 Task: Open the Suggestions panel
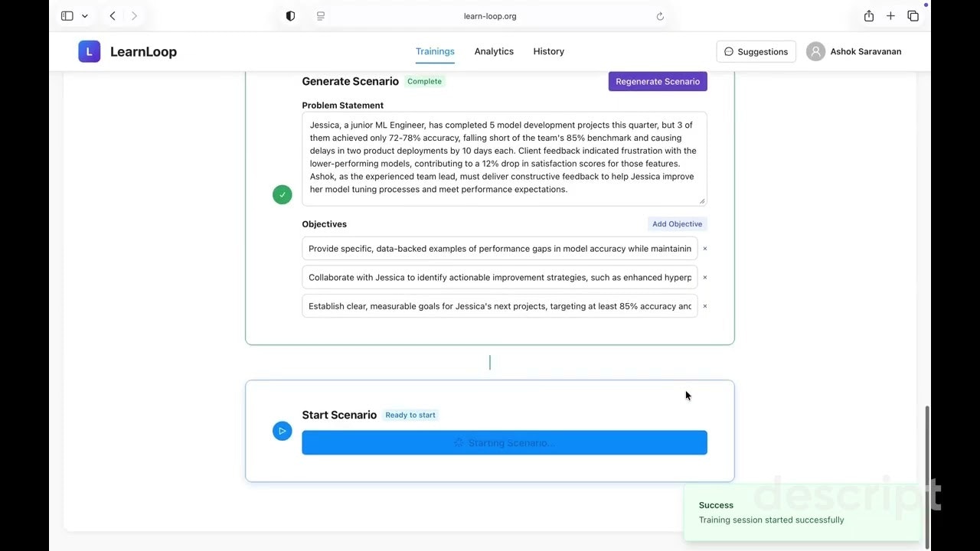point(756,51)
